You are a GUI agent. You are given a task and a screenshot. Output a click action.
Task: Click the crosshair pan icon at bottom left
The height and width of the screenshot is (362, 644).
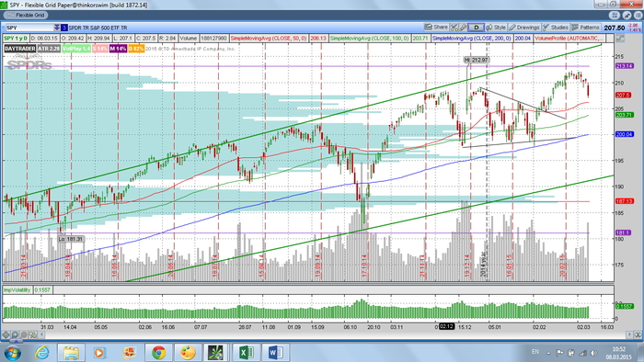coord(6,335)
